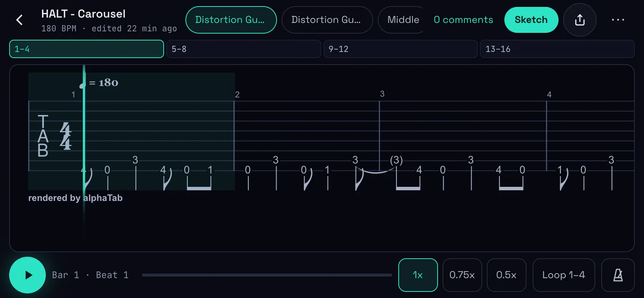Click the 4/4 time signature
The height and width of the screenshot is (298, 644).
tap(66, 136)
